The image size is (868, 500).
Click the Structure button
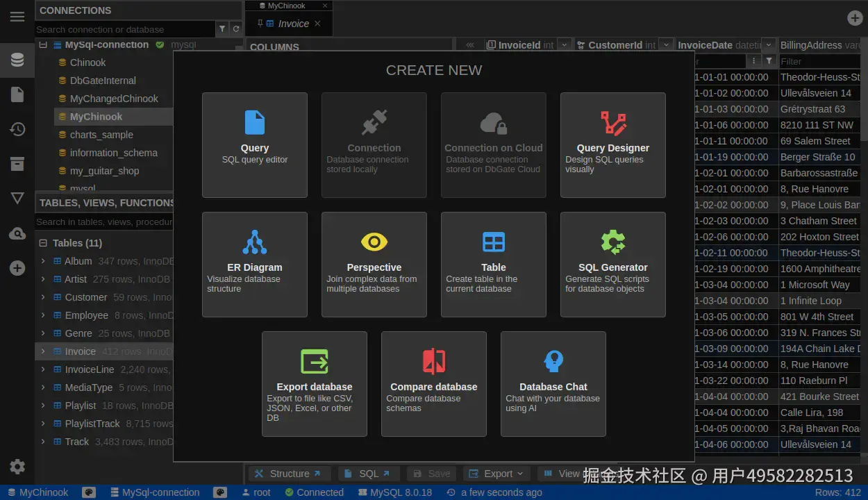click(x=288, y=474)
